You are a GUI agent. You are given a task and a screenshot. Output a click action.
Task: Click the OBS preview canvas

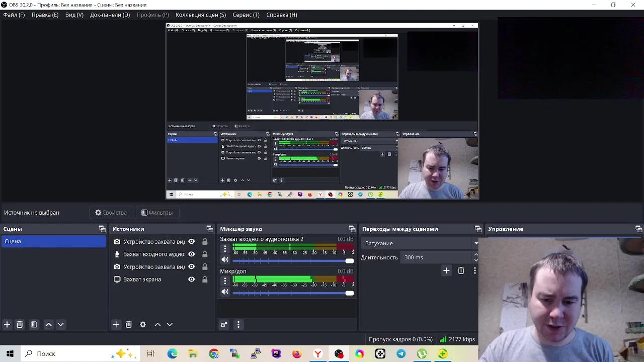pos(323,111)
